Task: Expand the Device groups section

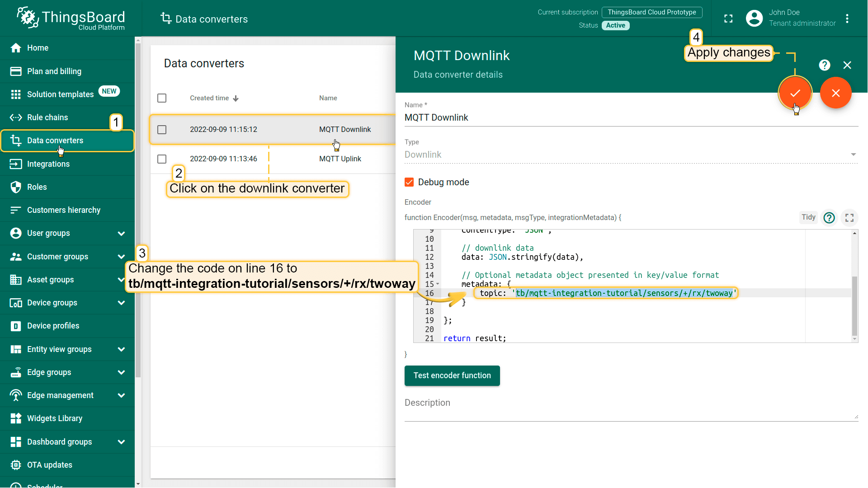Action: [121, 303]
